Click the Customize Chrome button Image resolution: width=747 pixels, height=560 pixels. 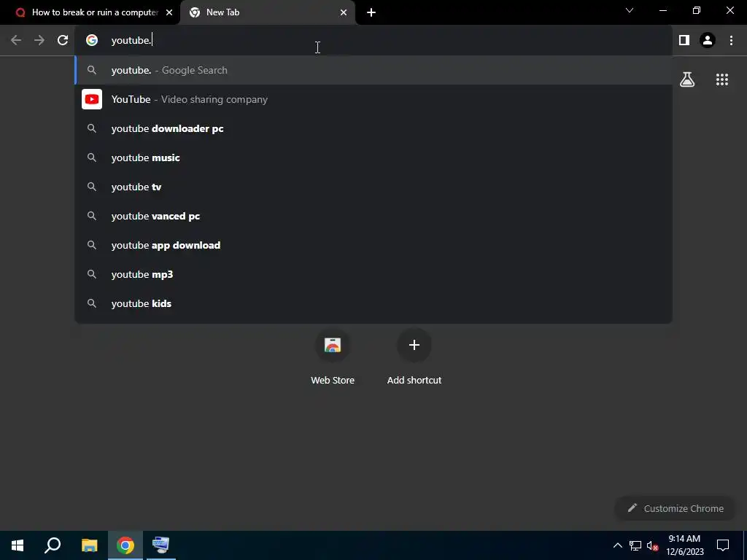676,508
